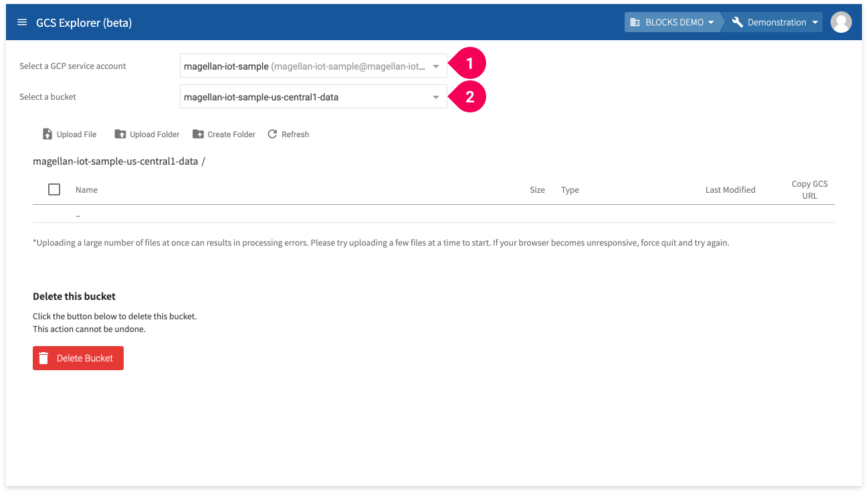Click the trash icon on Delete Bucket
Screen dimensions: 868x494
[x=43, y=358]
